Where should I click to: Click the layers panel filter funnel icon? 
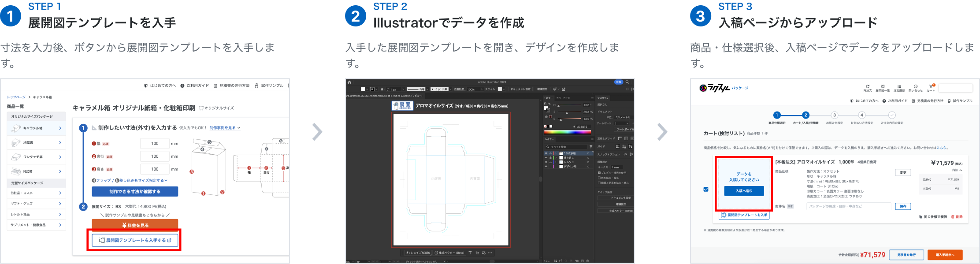[591, 147]
